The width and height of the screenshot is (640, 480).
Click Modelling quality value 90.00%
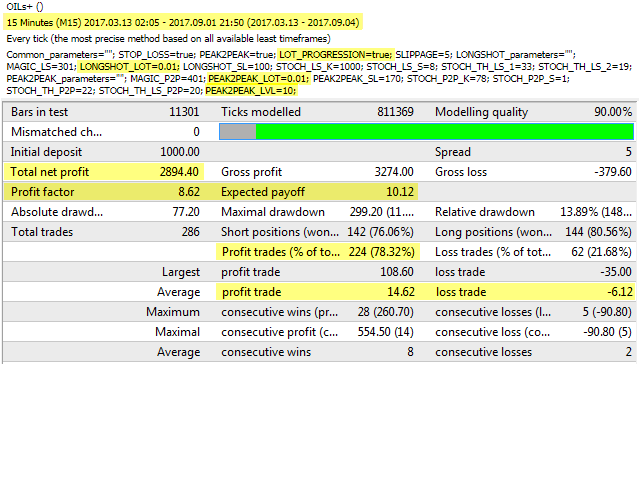click(613, 112)
